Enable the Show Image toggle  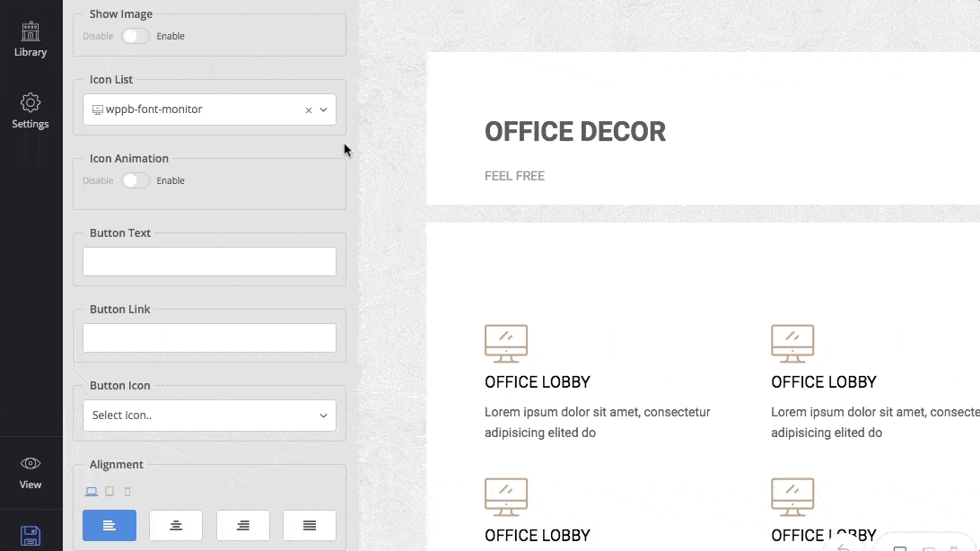(x=136, y=36)
